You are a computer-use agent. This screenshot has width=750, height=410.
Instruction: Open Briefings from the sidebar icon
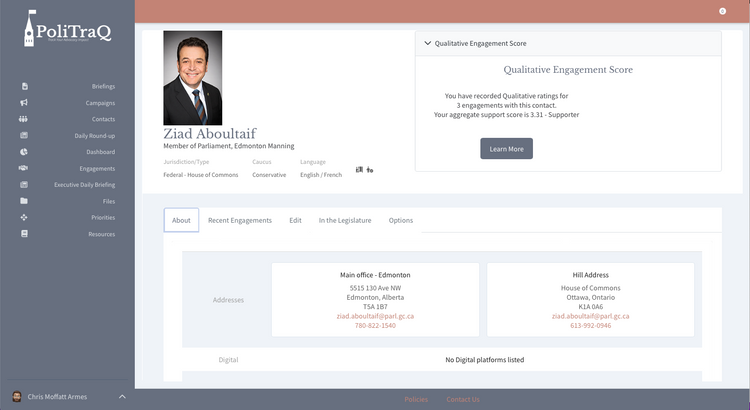tap(24, 86)
